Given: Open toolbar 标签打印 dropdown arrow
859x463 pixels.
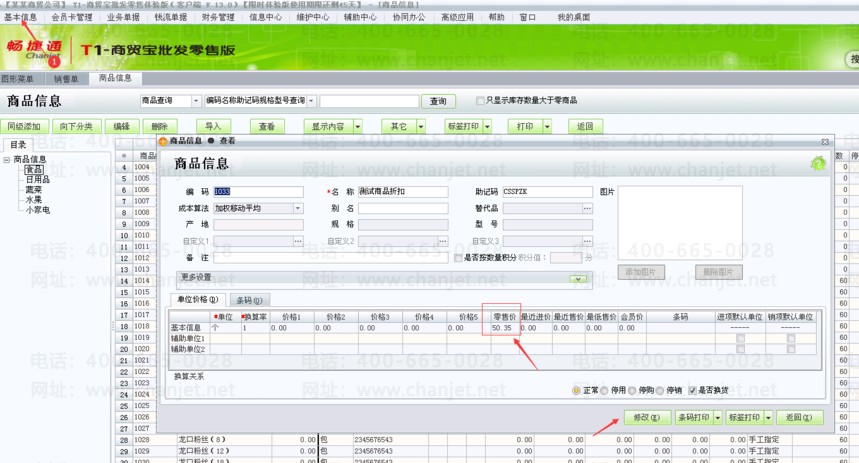Looking at the screenshot, I should [x=487, y=127].
